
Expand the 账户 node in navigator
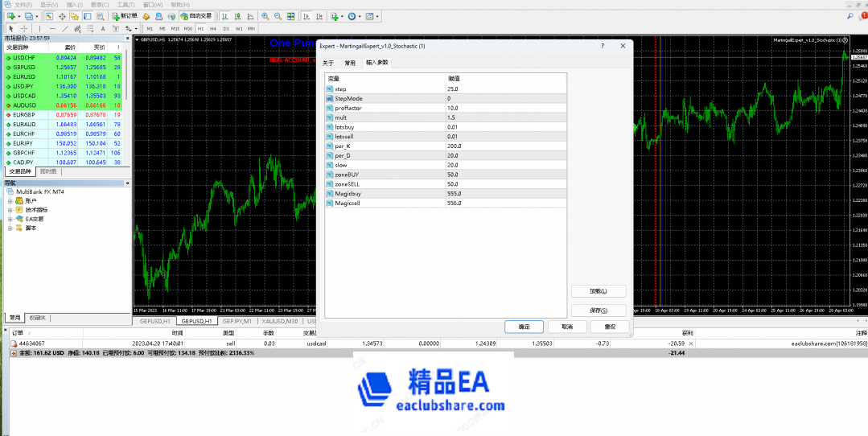10,201
